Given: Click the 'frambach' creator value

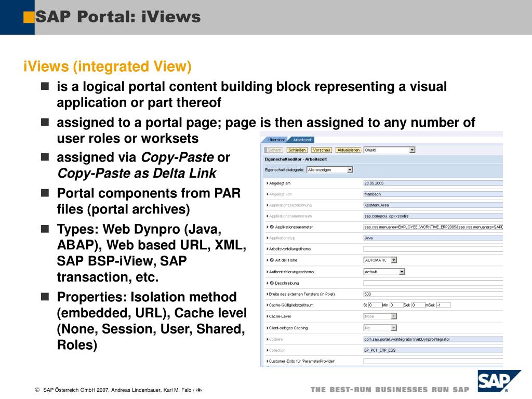Looking at the screenshot, I should [433, 194].
